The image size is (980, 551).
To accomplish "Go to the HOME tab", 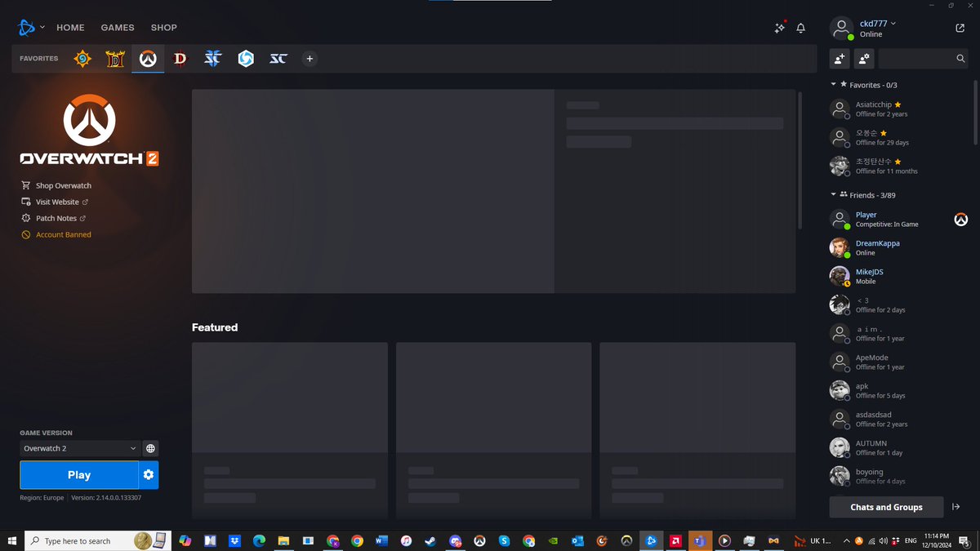I will [x=70, y=28].
